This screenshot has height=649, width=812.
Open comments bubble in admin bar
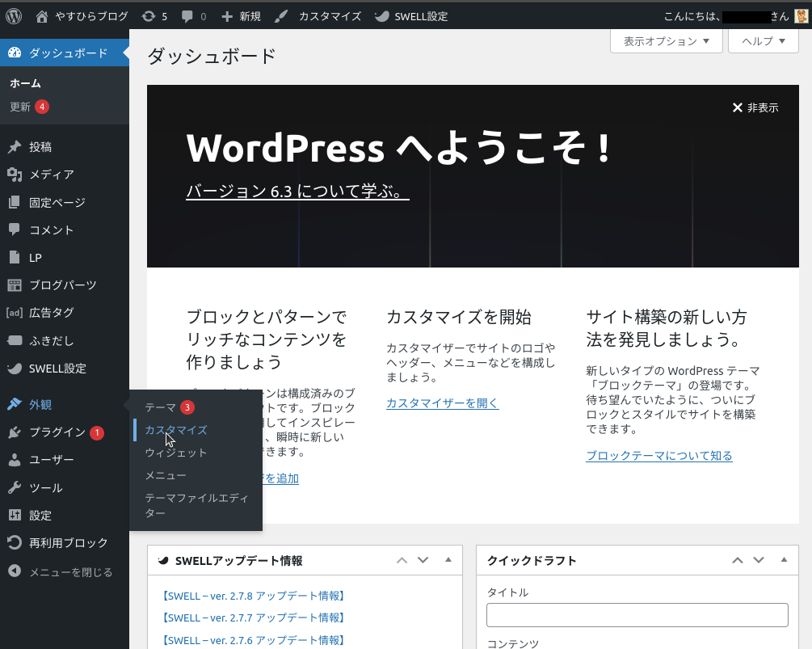click(194, 16)
